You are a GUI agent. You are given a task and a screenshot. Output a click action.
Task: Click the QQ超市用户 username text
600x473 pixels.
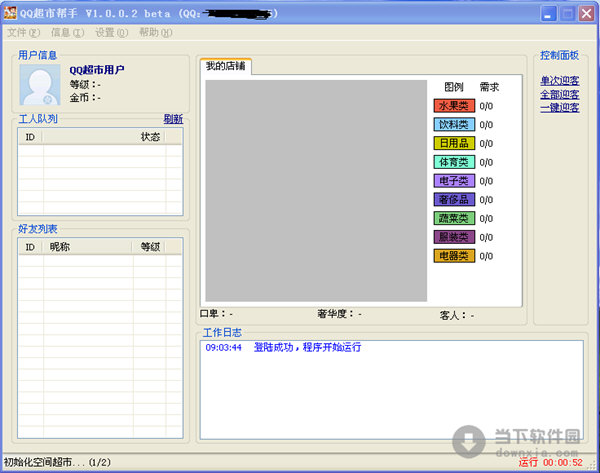[96, 70]
